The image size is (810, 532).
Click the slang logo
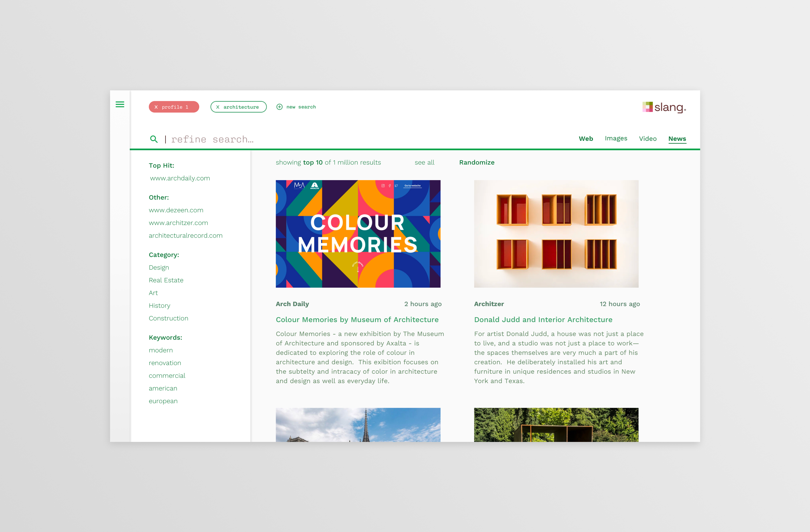(664, 107)
